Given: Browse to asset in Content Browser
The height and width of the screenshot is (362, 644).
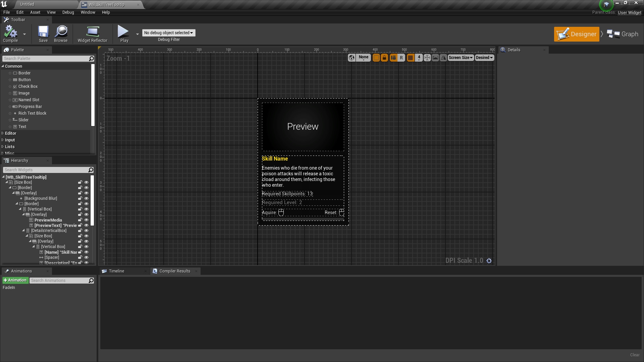Looking at the screenshot, I should 61,34.
